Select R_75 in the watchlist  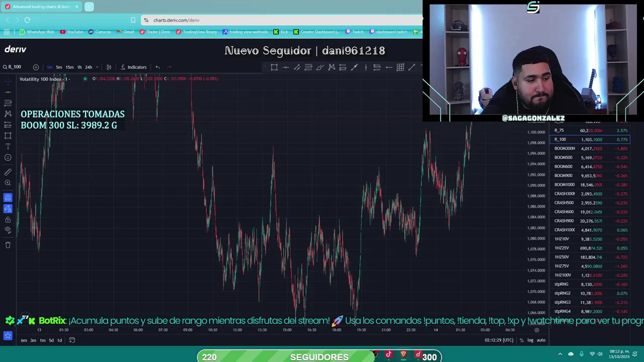coord(590,130)
